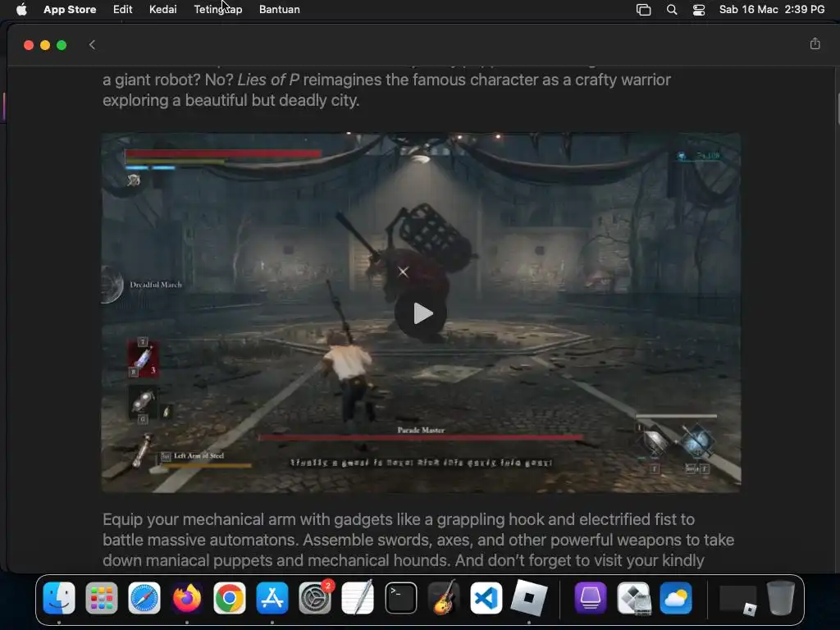840x630 pixels.
Task: Open the Apple menu
Action: click(21, 10)
